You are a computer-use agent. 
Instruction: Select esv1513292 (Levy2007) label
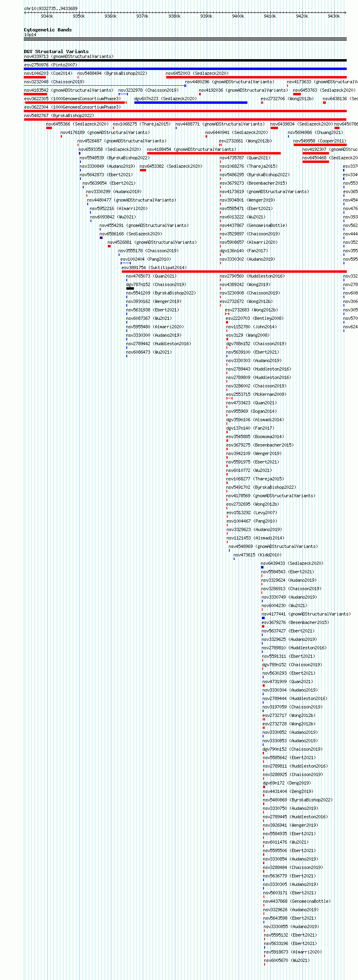tap(252, 513)
